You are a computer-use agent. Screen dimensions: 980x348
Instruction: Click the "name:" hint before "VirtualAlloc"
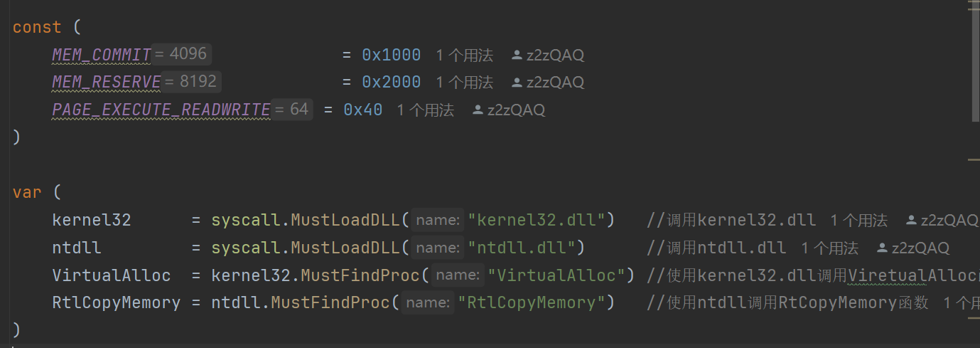coord(458,275)
